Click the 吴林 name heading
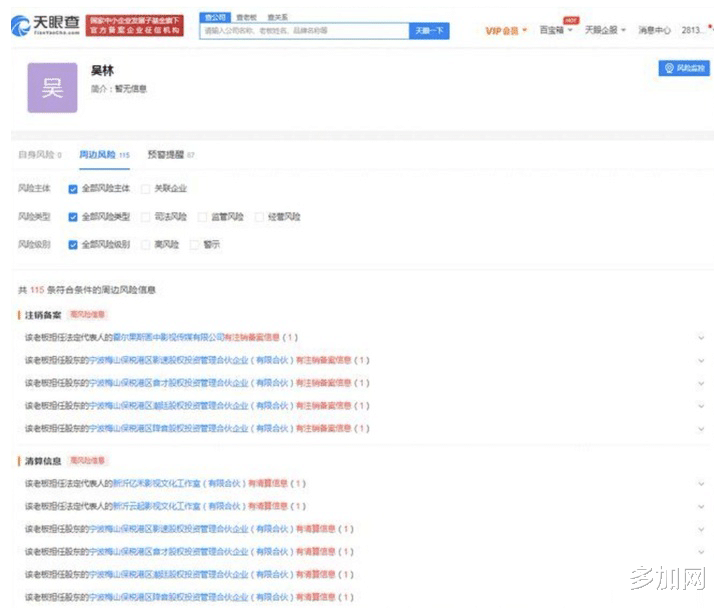The image size is (720, 608). pyautogui.click(x=102, y=71)
